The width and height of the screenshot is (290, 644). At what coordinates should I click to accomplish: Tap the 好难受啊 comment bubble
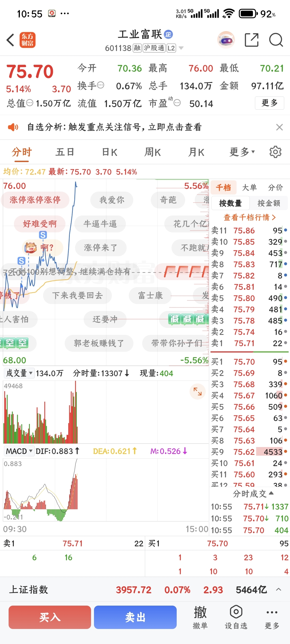[x=40, y=224]
